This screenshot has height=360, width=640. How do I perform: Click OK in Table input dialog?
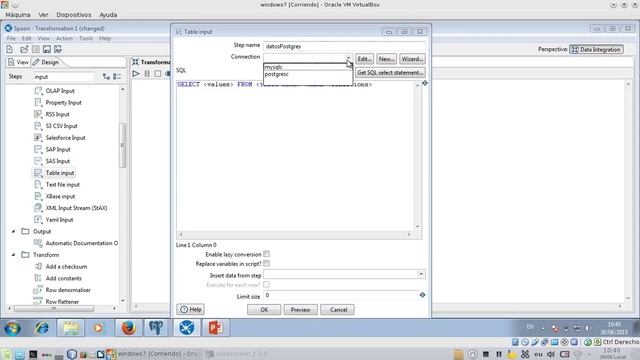coord(264,310)
